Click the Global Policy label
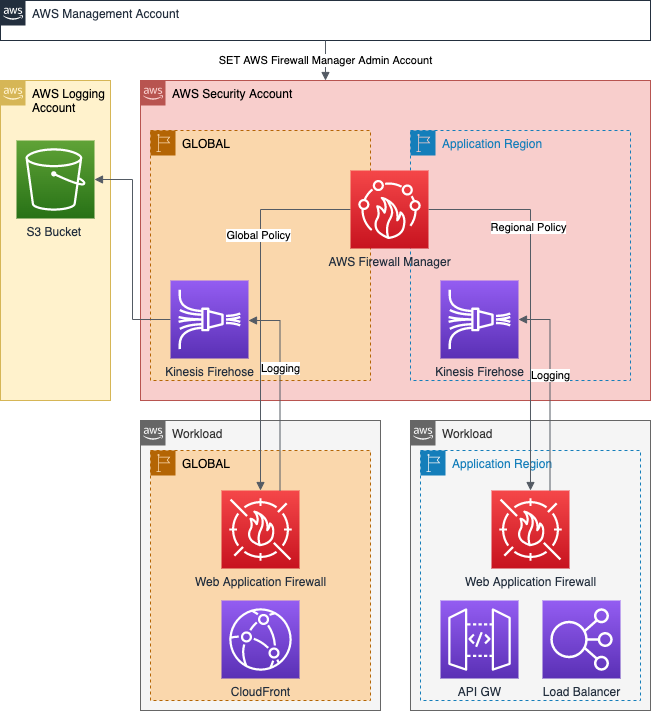Viewport: 651px width, 711px height. (259, 235)
